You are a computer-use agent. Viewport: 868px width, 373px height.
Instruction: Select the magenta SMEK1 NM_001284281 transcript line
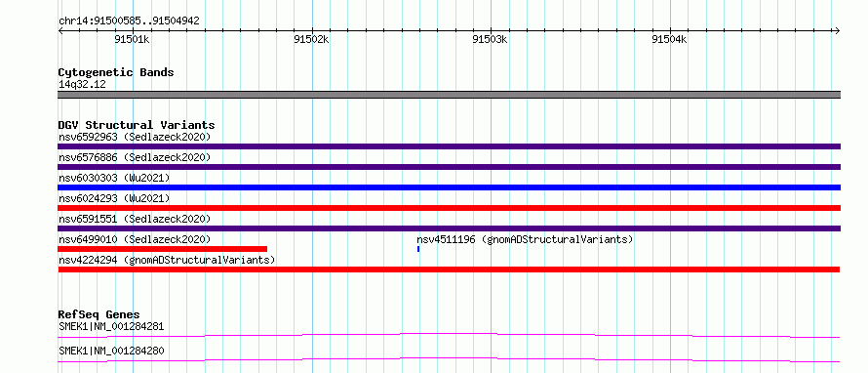(x=449, y=335)
